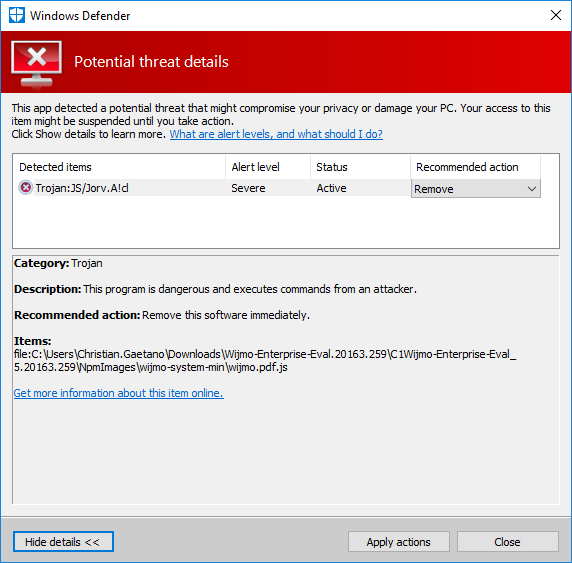Open the alert levels help link
572x563 pixels.
click(x=276, y=134)
